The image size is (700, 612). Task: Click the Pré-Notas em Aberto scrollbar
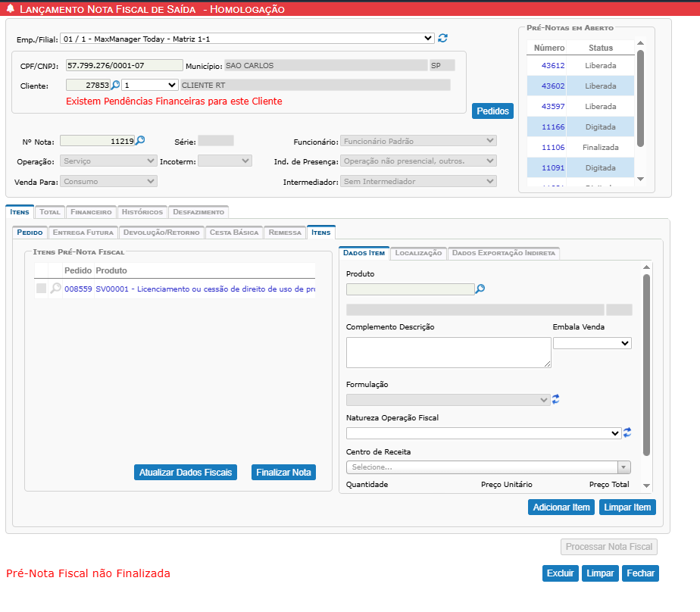coord(640,98)
